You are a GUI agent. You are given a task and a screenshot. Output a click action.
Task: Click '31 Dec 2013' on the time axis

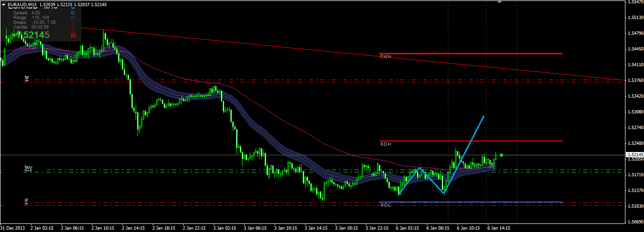[x=13, y=228]
